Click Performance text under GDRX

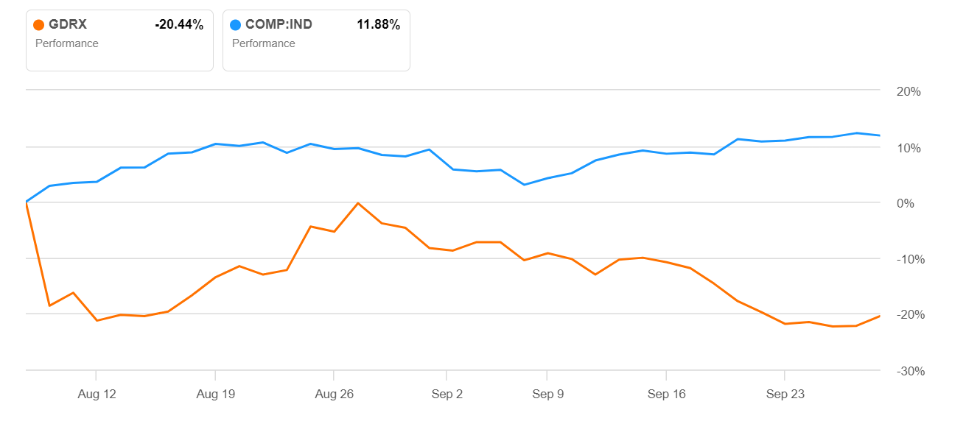tap(67, 43)
